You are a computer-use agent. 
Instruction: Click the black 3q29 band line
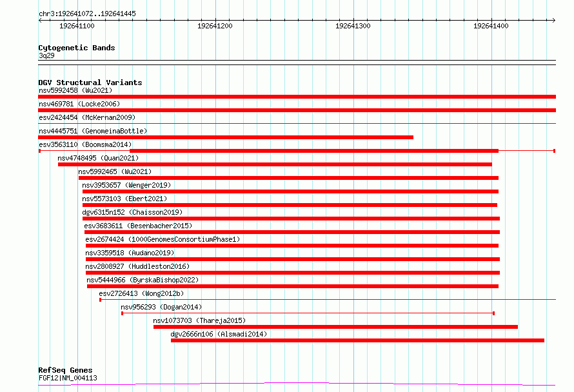tap(297, 63)
